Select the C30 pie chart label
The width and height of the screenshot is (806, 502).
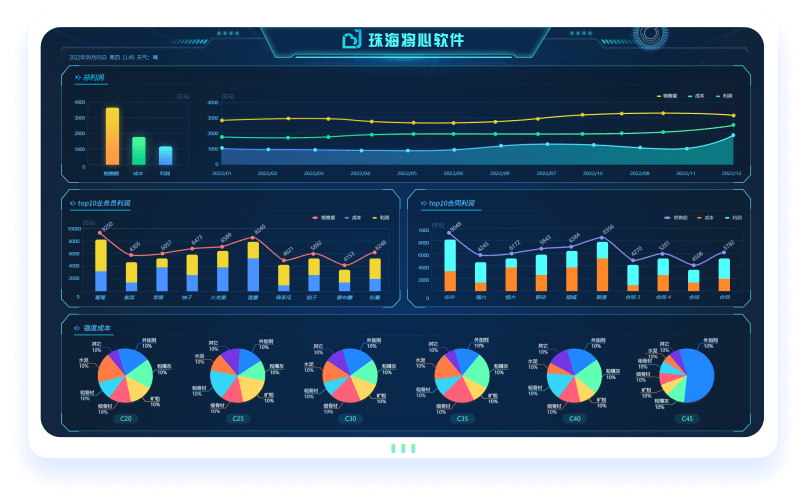pos(351,419)
